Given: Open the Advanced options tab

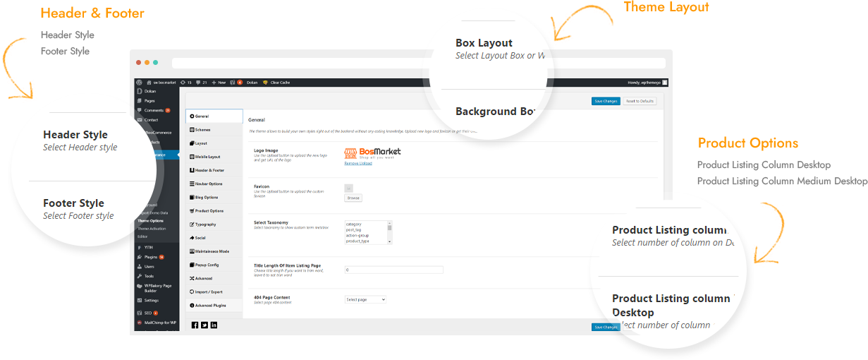Looking at the screenshot, I should coord(214,278).
